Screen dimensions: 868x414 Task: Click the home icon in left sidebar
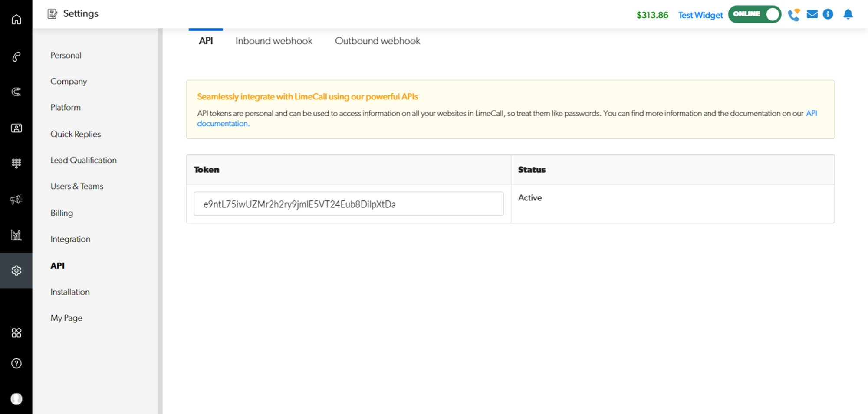(16, 20)
